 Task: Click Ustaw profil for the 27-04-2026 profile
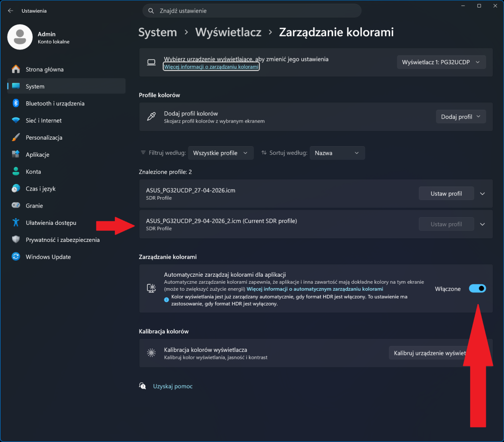click(x=446, y=194)
